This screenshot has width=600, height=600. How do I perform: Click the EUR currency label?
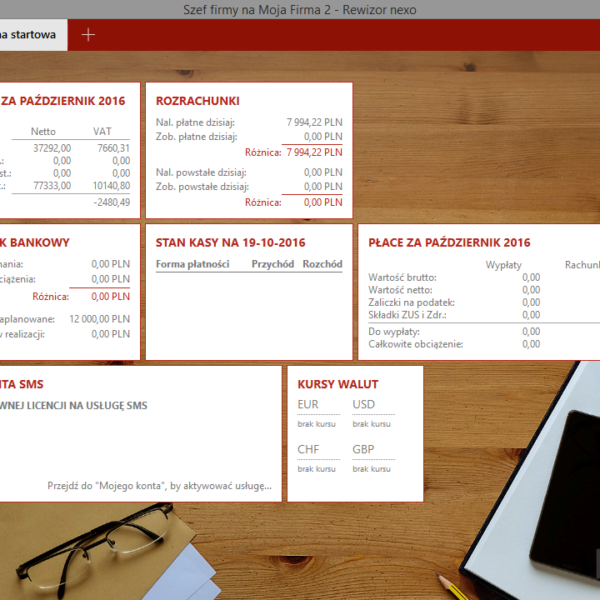[308, 404]
